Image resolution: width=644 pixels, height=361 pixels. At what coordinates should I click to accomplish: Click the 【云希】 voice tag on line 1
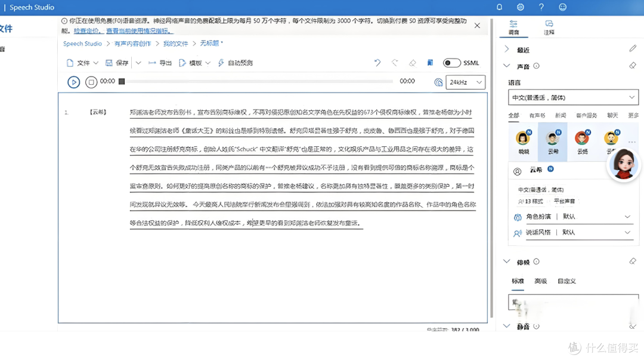click(x=98, y=112)
